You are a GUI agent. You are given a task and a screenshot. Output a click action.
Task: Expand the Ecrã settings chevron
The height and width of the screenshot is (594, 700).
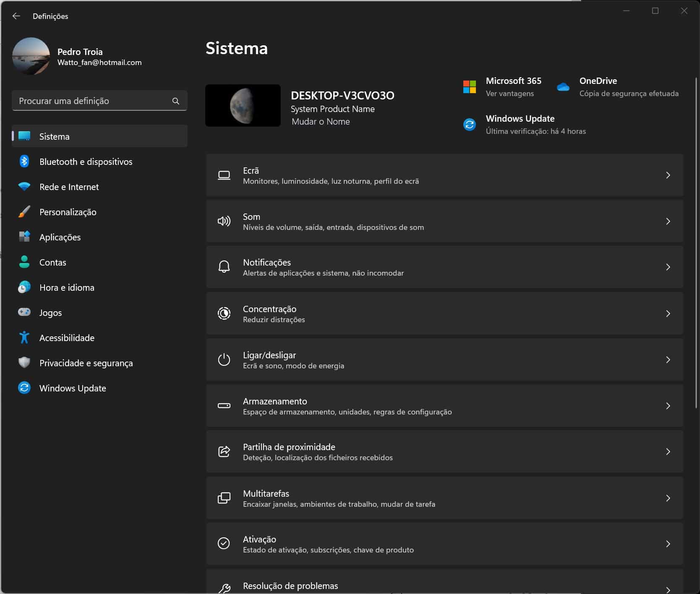pos(668,175)
